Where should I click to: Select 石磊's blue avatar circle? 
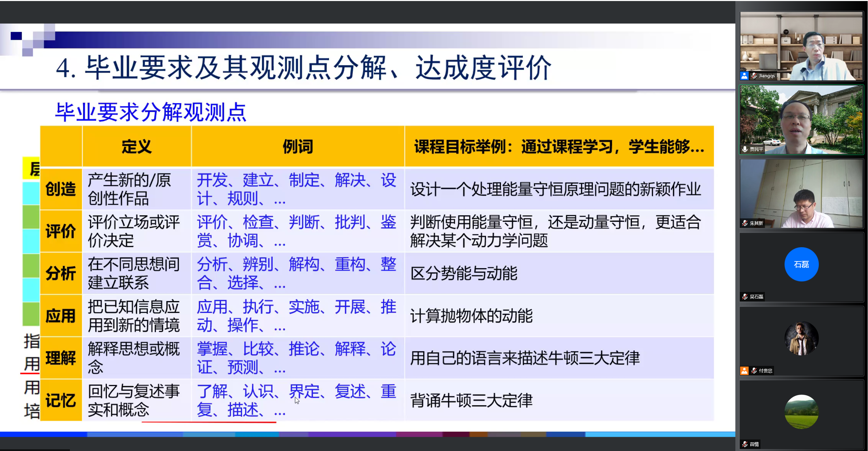(x=802, y=264)
